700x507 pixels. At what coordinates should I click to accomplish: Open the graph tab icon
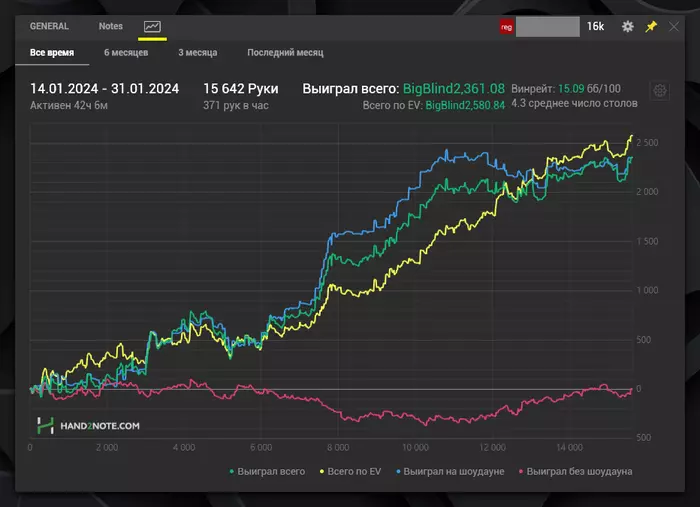click(152, 27)
